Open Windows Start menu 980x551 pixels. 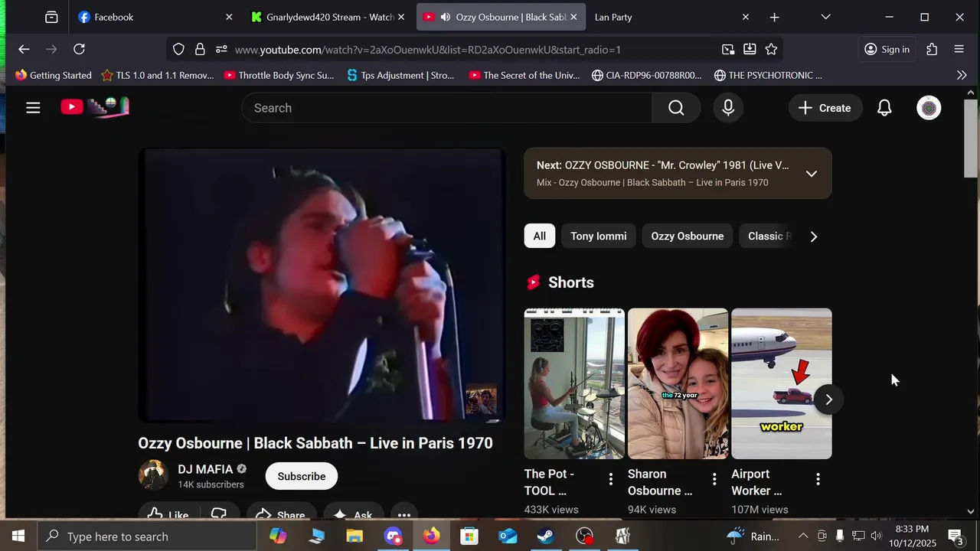18,536
